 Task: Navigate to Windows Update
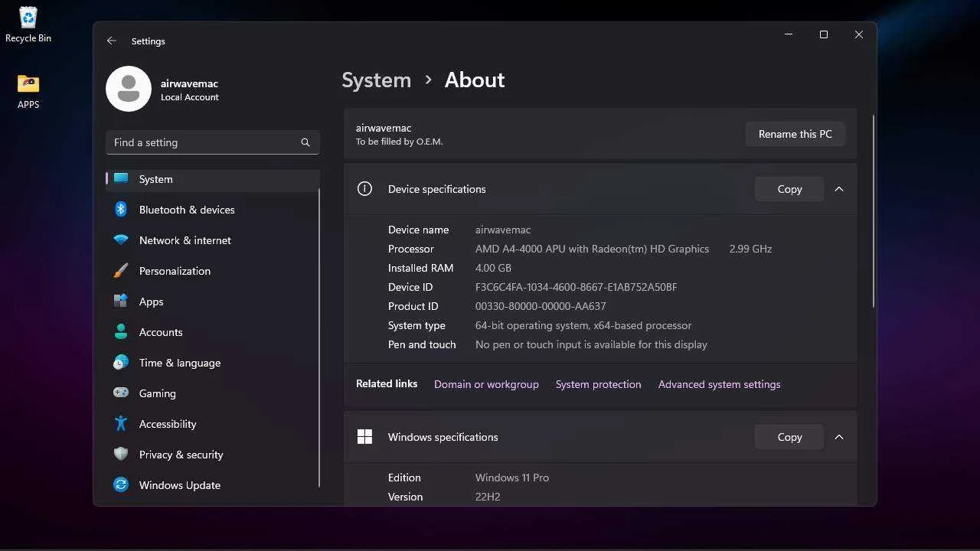(212, 485)
